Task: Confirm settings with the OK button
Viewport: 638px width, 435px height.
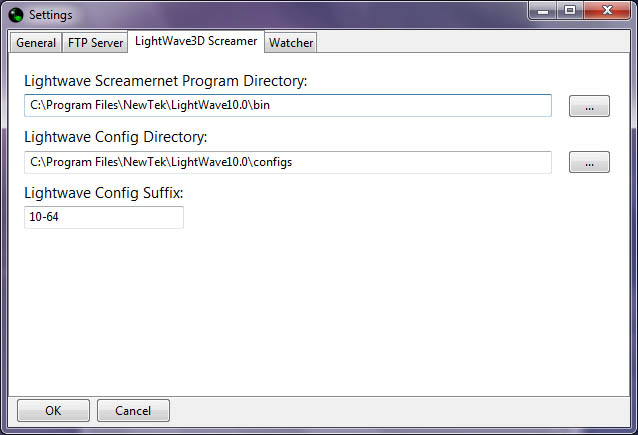Action: [x=53, y=410]
